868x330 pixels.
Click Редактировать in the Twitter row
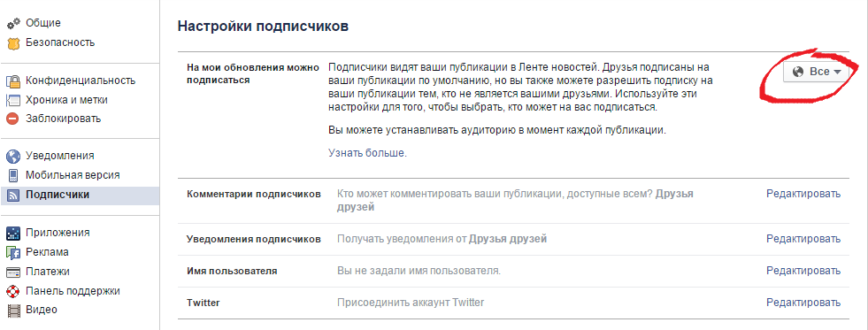coord(803,303)
